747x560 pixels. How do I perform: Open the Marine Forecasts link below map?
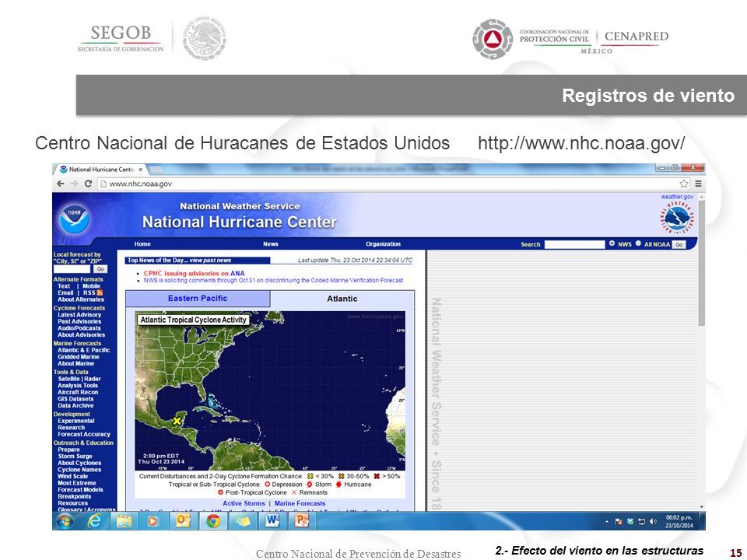tap(300, 503)
